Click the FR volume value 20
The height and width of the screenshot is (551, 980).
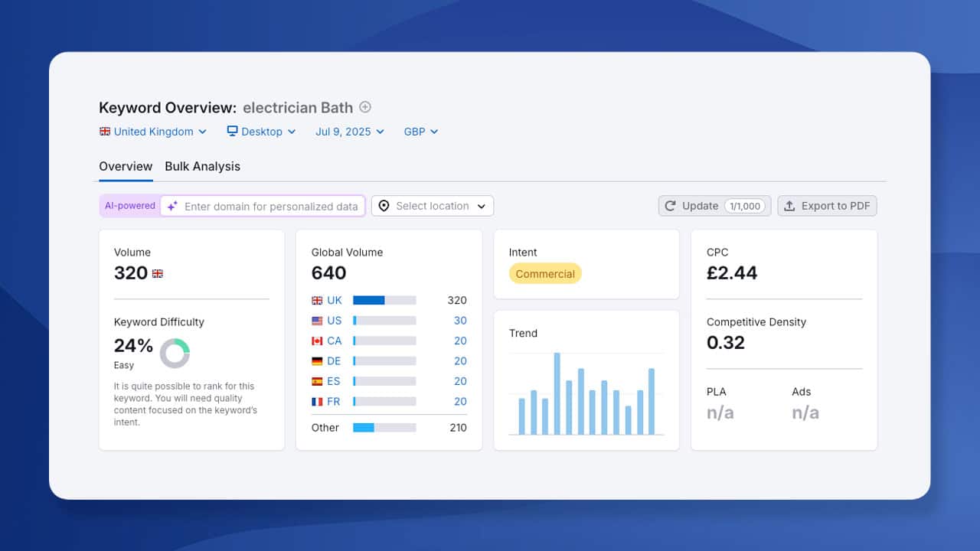point(459,402)
